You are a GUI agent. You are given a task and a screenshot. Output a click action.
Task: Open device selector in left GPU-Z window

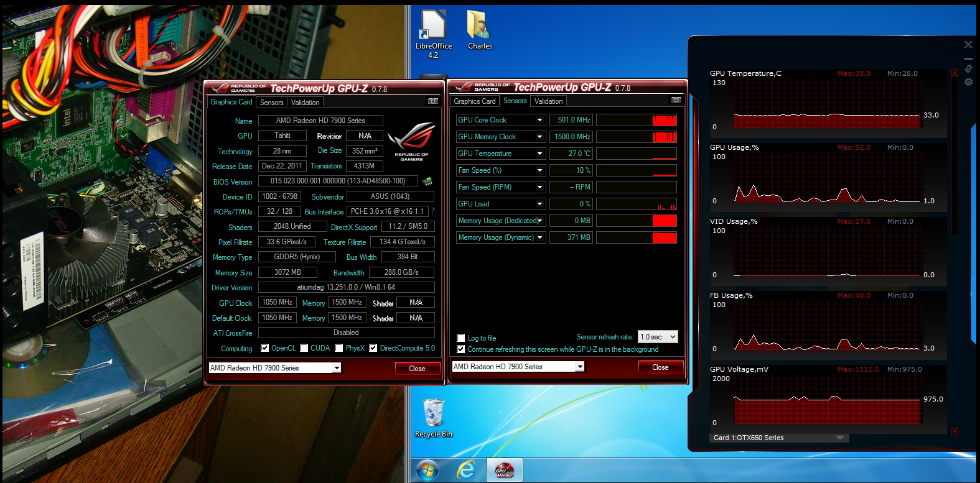[275, 368]
